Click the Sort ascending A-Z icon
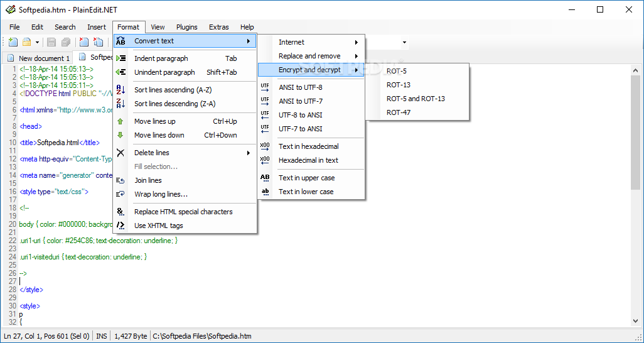 pyautogui.click(x=121, y=90)
